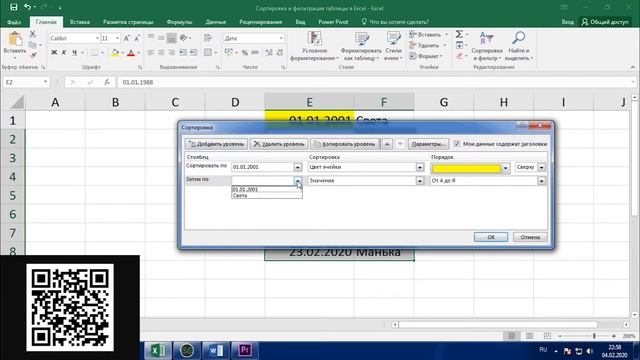Screen dimensions: 640x360
Task: Click the percent style icon
Action: pos(244,53)
